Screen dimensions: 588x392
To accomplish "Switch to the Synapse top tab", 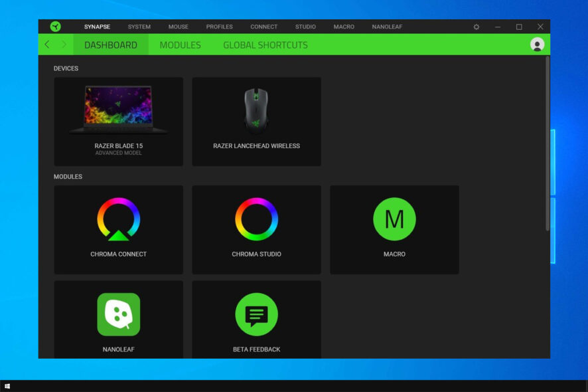I will pos(97,27).
